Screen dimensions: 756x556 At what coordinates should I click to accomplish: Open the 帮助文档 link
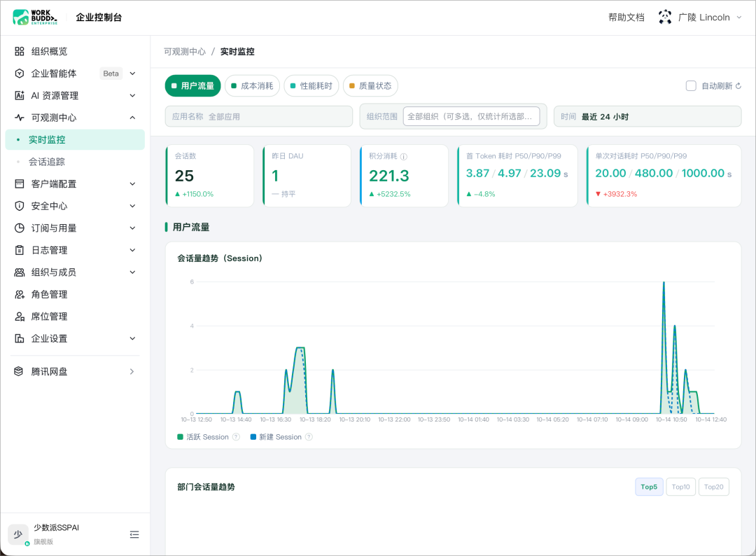pos(626,18)
